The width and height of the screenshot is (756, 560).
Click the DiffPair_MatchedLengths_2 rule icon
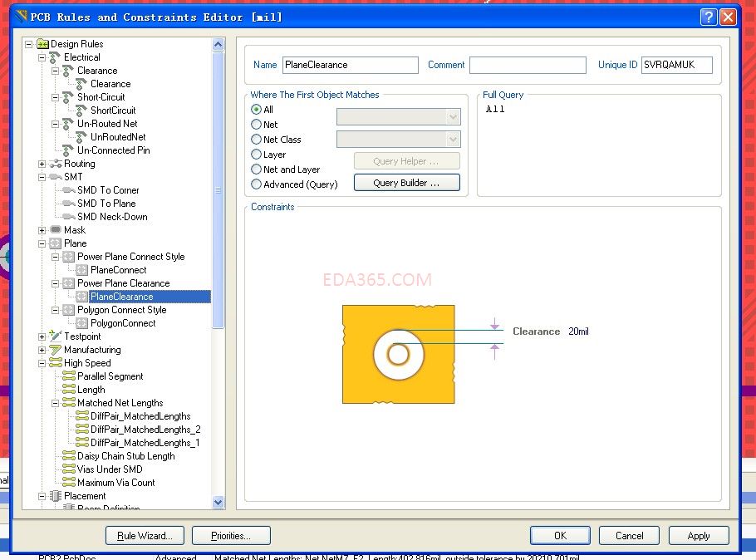(82, 430)
